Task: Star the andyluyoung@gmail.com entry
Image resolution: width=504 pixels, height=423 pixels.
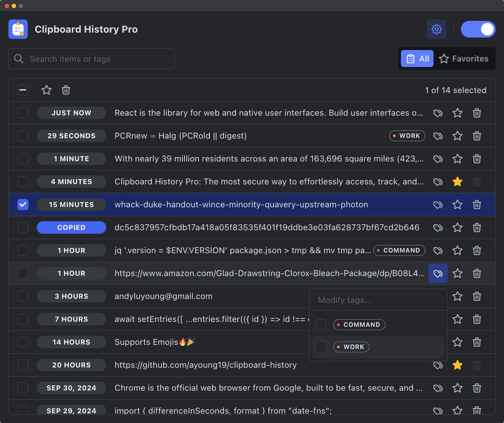Action: (457, 296)
